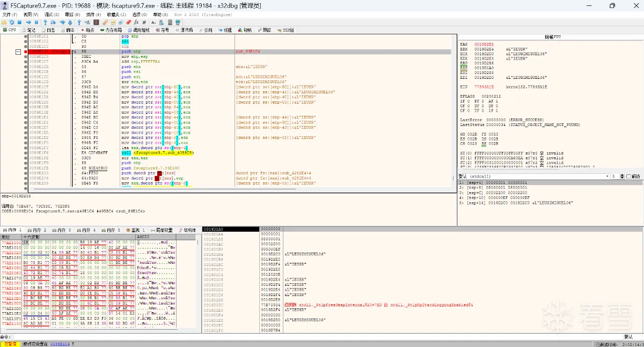Open the Labels list icon

[121, 23]
